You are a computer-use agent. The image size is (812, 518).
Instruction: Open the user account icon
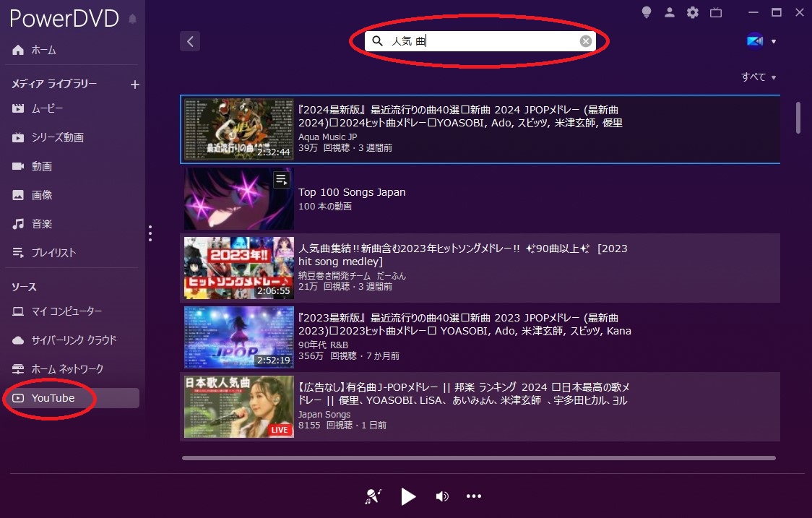pos(670,12)
